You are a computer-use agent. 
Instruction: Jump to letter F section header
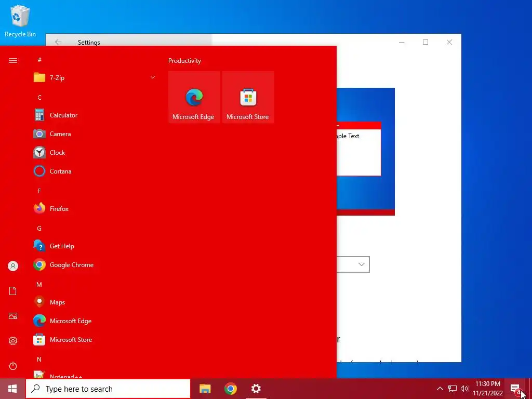pos(39,191)
